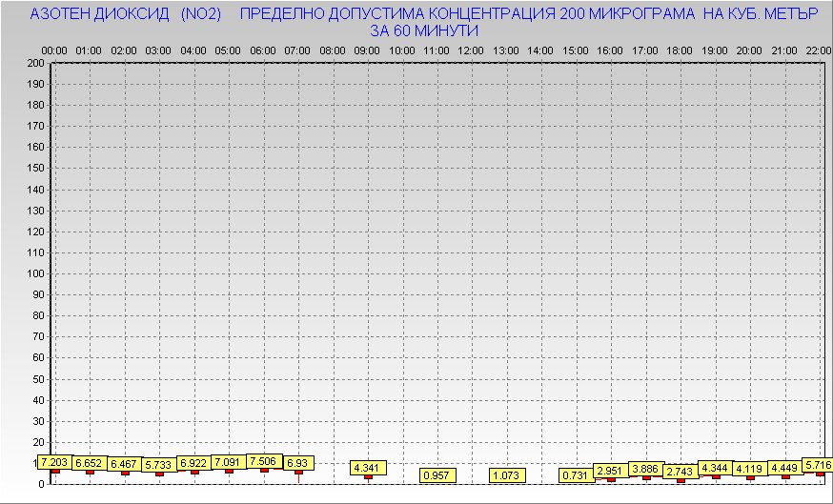The height and width of the screenshot is (504, 833).
Task: Click the 7.203 data label at 00:00
Action: [x=54, y=461]
